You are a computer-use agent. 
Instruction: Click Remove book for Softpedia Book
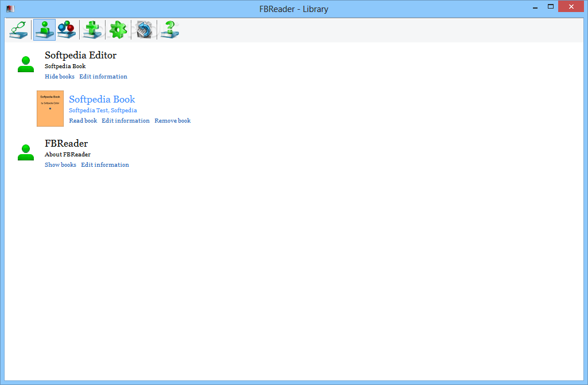click(173, 120)
